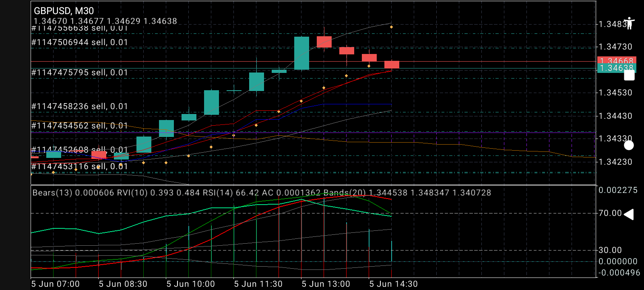Viewport: 644px width, 290px height.
Task: Select sell order #1147506944 label
Action: coord(80,42)
